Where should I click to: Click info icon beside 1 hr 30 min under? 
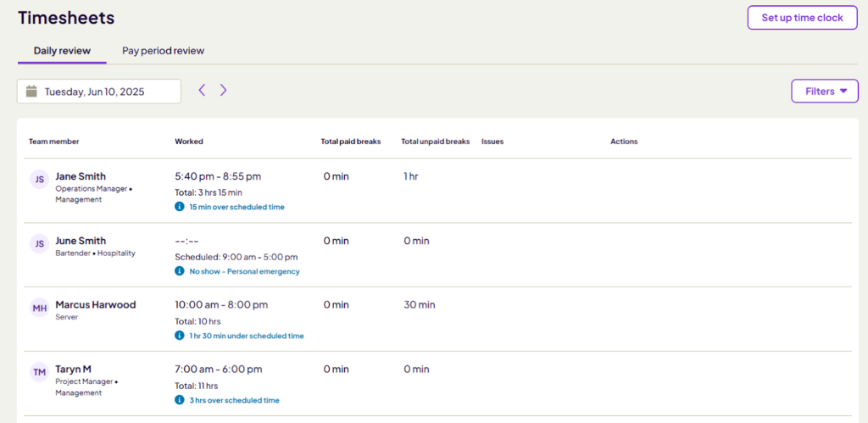[x=180, y=336]
